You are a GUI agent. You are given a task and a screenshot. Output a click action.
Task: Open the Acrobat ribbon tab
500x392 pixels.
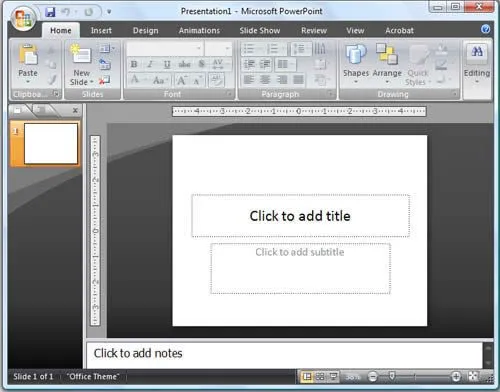[399, 31]
